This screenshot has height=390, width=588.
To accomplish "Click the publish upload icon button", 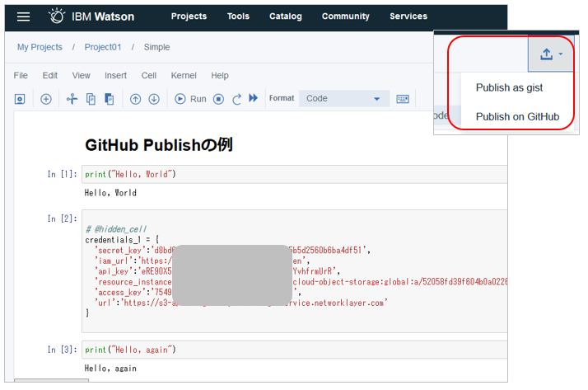I will click(x=546, y=54).
